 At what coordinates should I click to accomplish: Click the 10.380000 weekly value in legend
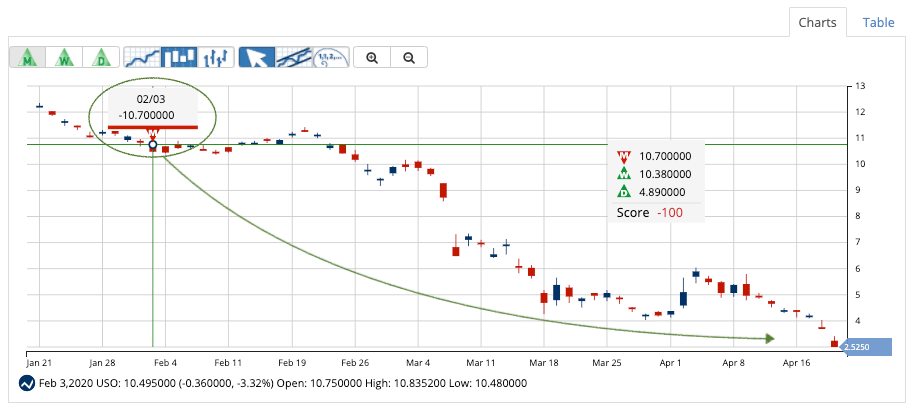tap(665, 174)
